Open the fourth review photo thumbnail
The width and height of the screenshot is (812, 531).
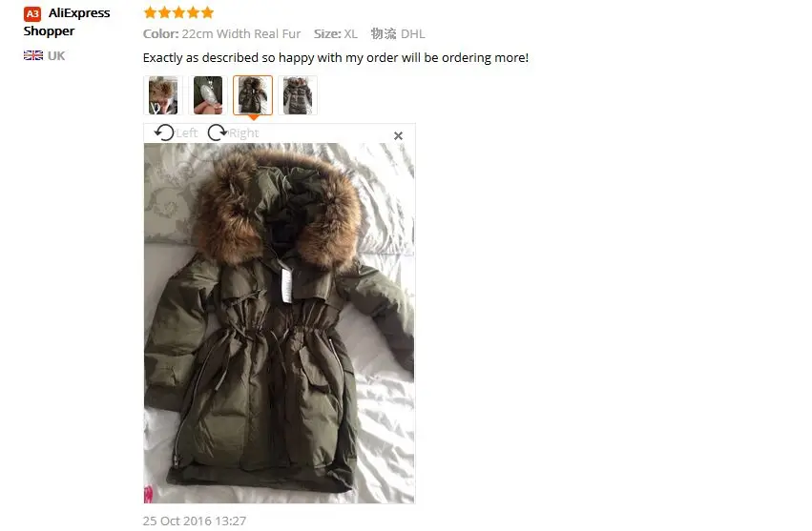[298, 95]
